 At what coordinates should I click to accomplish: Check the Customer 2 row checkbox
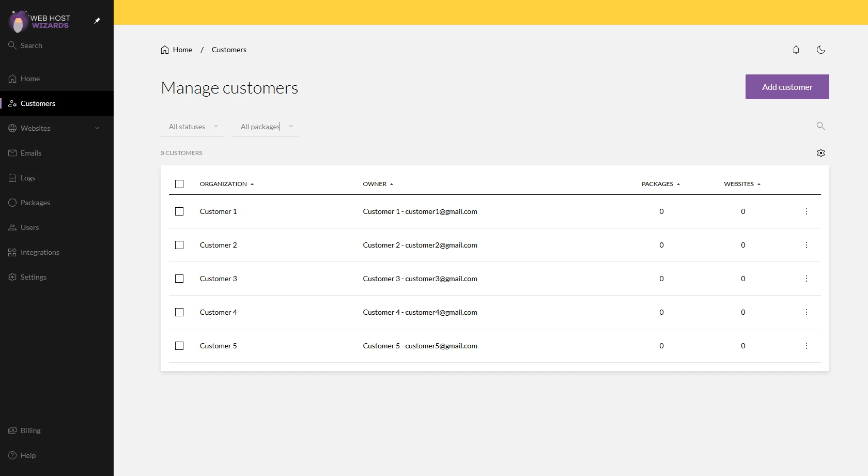[179, 245]
